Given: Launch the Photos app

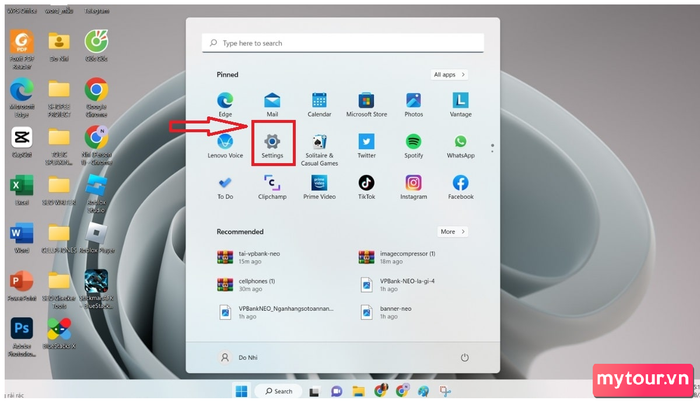Looking at the screenshot, I should click(x=413, y=104).
